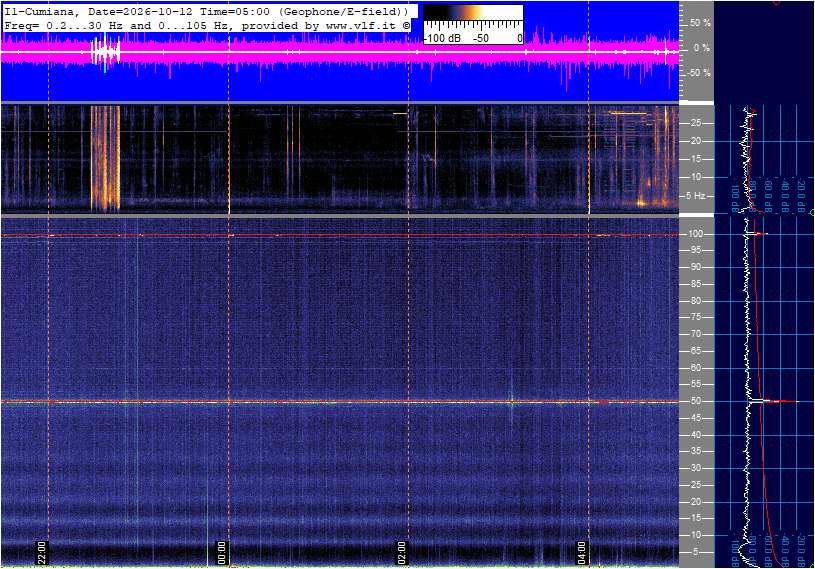Viewport: 815px width, 569px height.
Task: Click the 55 label on lower frequency scale
Action: 695,385
